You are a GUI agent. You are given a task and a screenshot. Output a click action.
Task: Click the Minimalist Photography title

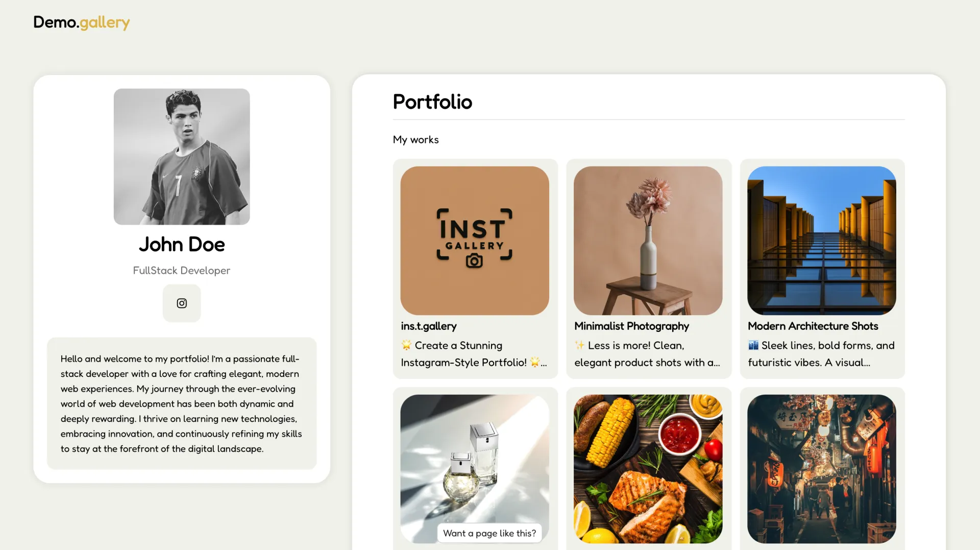click(631, 326)
